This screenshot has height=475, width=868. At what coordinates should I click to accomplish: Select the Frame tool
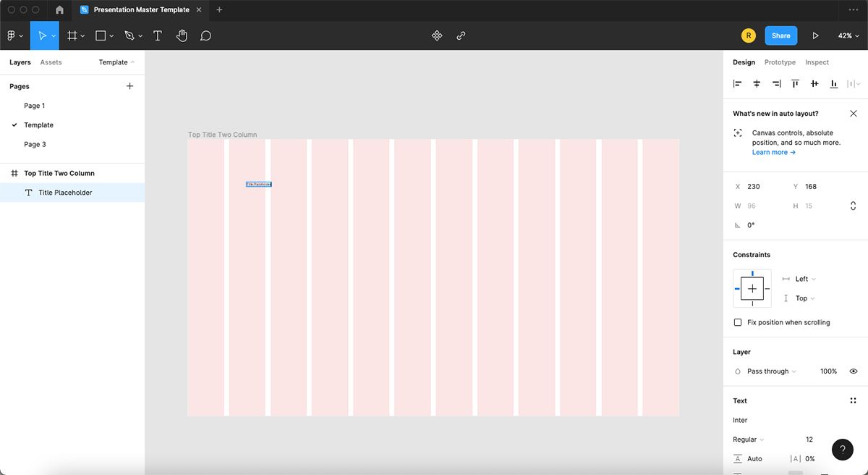coord(72,35)
